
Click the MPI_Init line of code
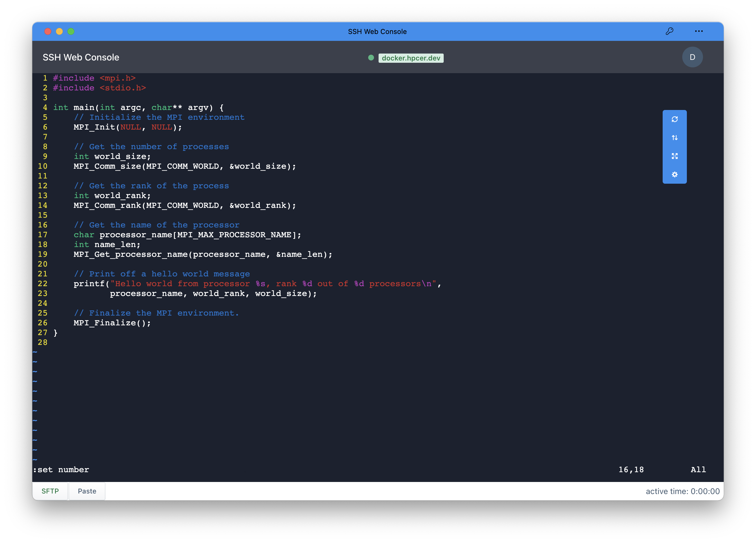[x=128, y=127]
